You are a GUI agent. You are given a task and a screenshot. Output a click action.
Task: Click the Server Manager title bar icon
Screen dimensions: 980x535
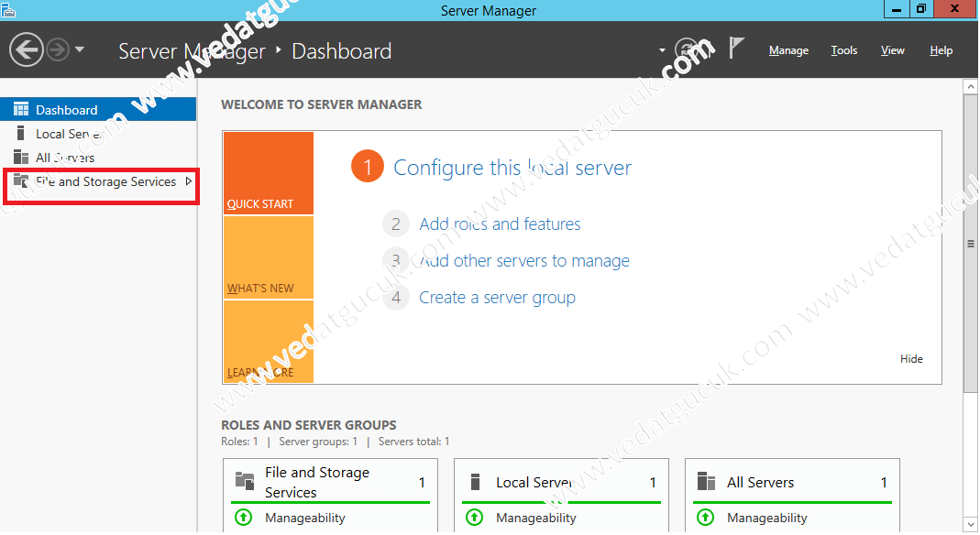point(8,10)
